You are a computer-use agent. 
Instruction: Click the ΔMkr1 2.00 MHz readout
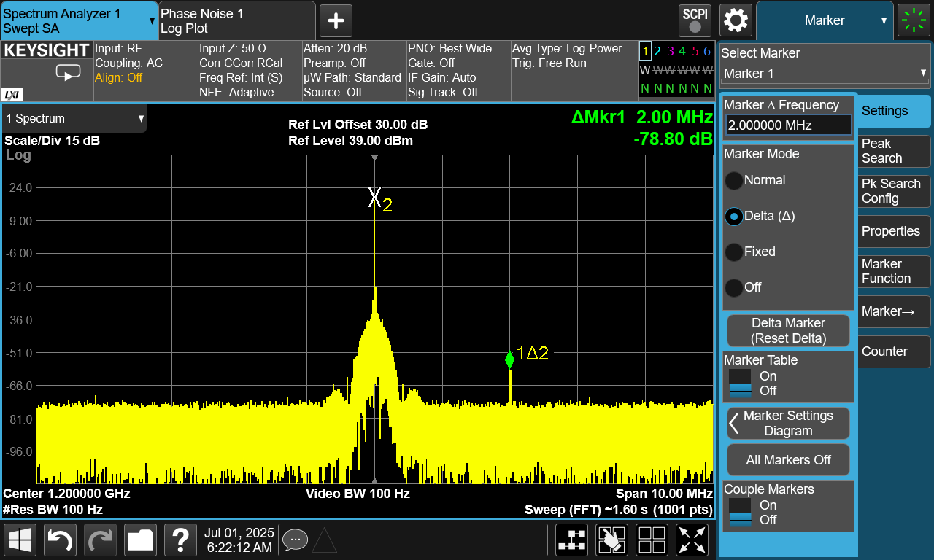pos(642,117)
